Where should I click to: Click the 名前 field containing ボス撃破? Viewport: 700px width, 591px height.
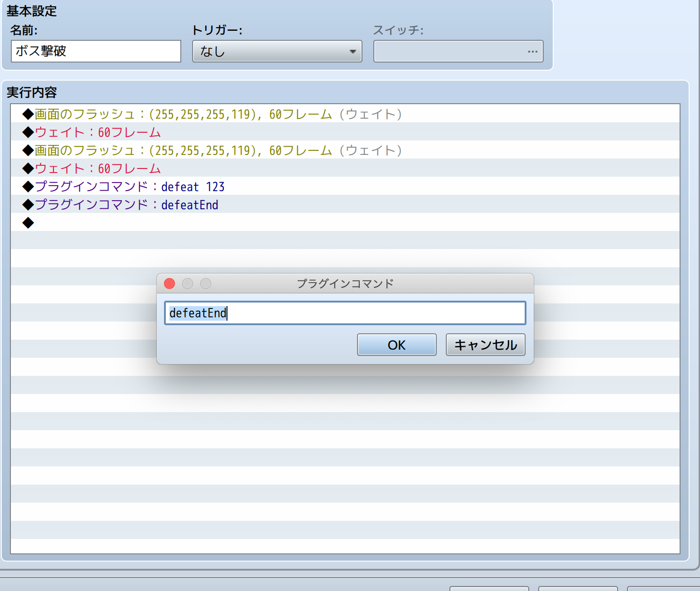tap(96, 52)
